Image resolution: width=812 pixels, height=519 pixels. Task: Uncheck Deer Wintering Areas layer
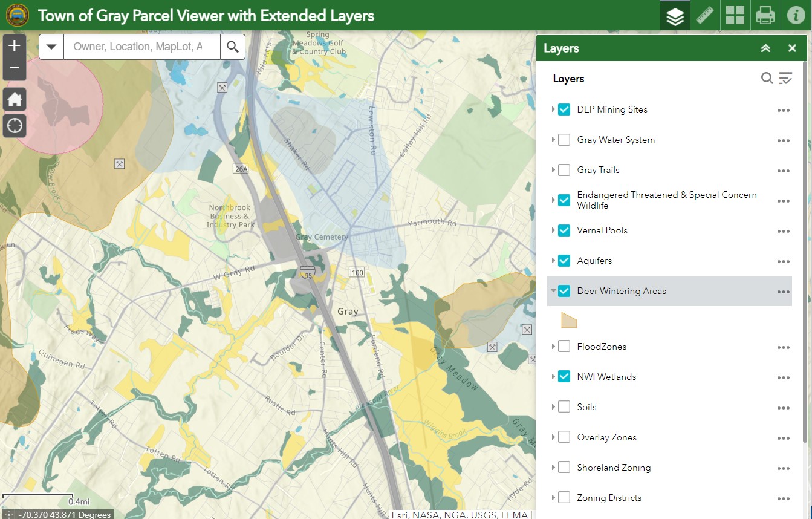pos(564,291)
